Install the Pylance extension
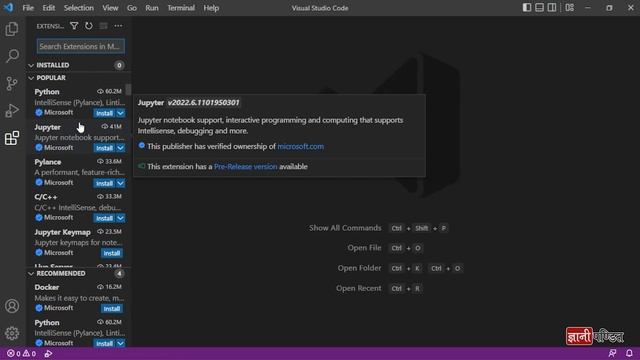This screenshot has height=360, width=640. (104, 183)
